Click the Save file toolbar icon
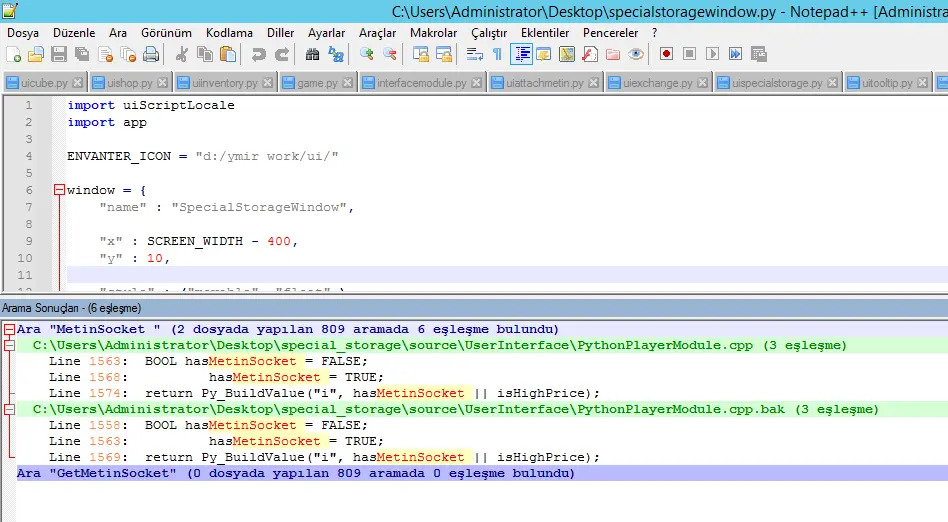This screenshot has width=948, height=522. coord(59,54)
